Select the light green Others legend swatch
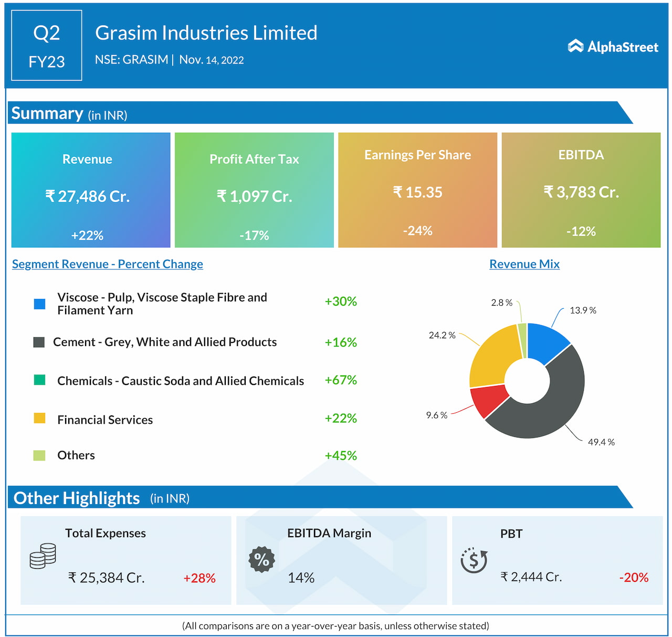The image size is (672, 637). pos(39,455)
